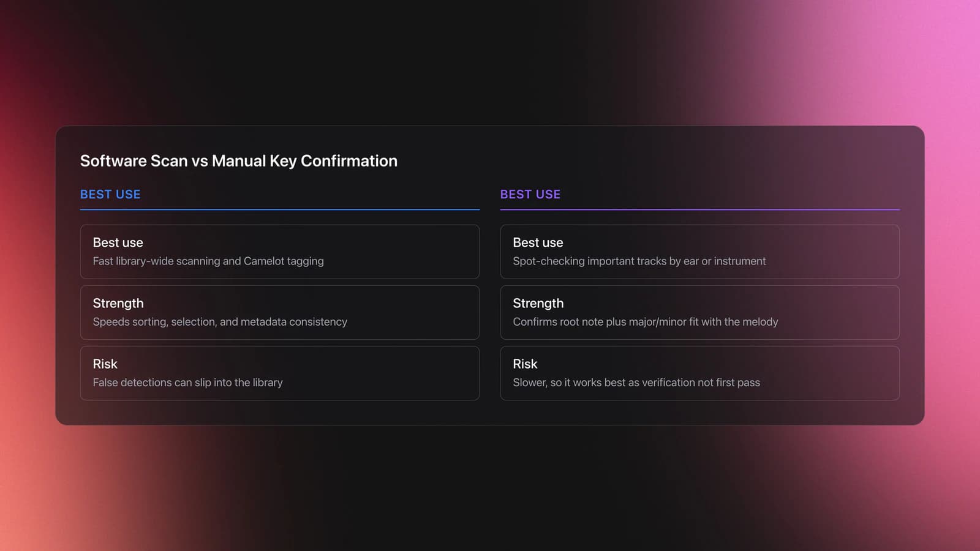Click the purple underline below right header

[700, 209]
